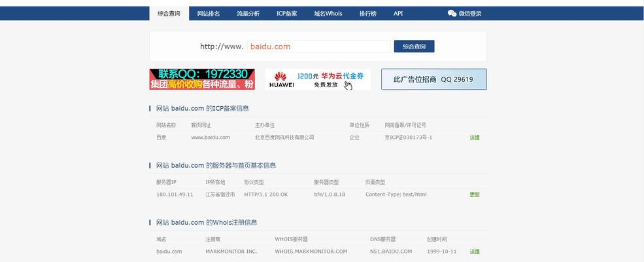The width and height of the screenshot is (644, 262).
Task: Click server type bfe/1.0.8.18
Action: point(330,195)
